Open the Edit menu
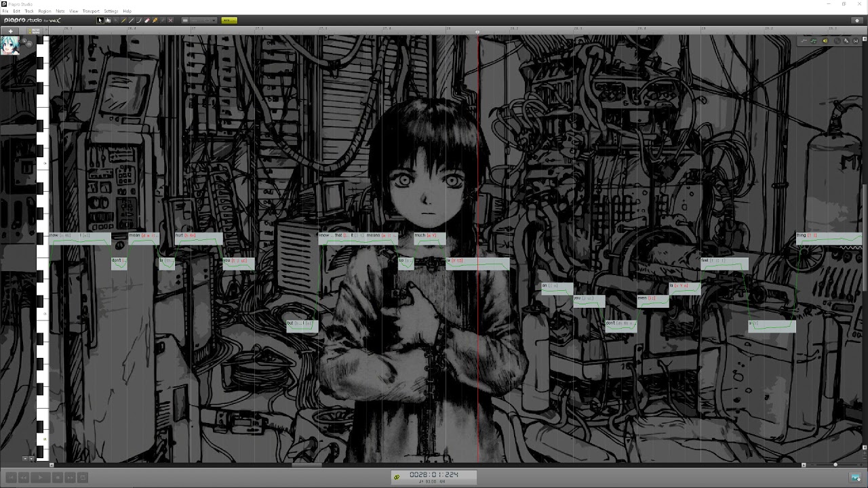 click(x=17, y=11)
